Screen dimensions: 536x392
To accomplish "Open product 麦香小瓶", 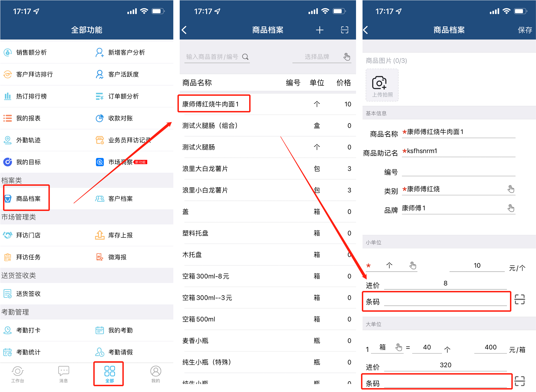I will pos(268,341).
